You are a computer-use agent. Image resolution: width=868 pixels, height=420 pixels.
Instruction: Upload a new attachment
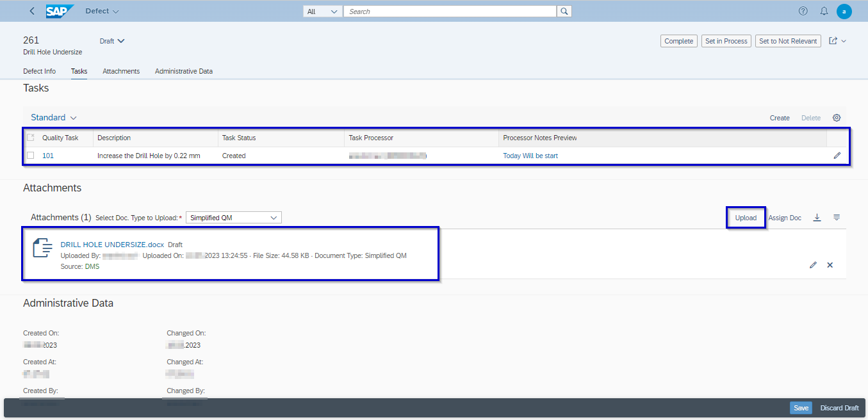tap(745, 217)
